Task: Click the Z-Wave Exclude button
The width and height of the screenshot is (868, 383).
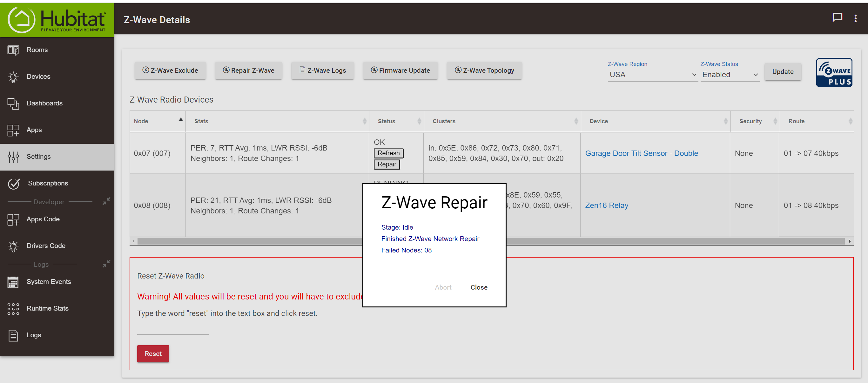Action: point(170,71)
